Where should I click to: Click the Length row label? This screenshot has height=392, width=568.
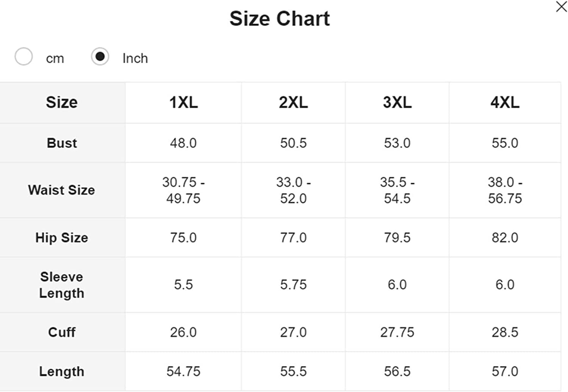coord(62,372)
